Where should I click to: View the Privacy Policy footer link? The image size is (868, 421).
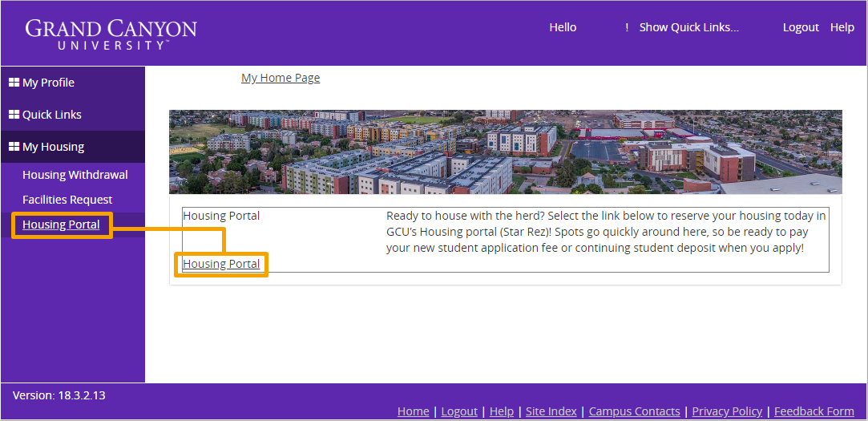(x=728, y=411)
